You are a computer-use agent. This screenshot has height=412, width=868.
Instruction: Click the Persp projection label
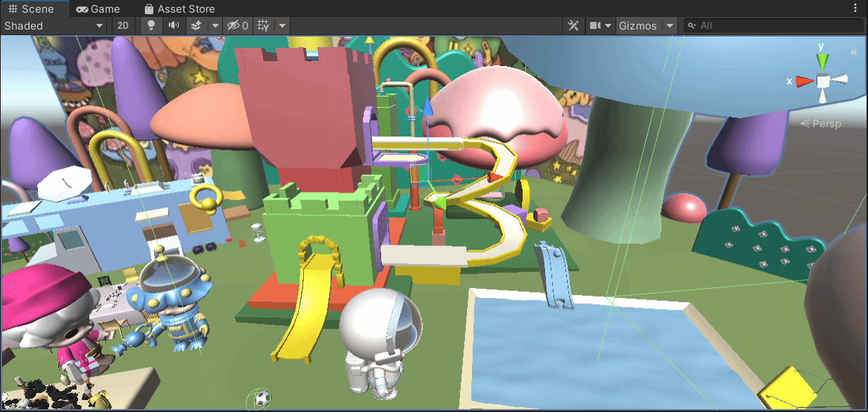[x=821, y=124]
